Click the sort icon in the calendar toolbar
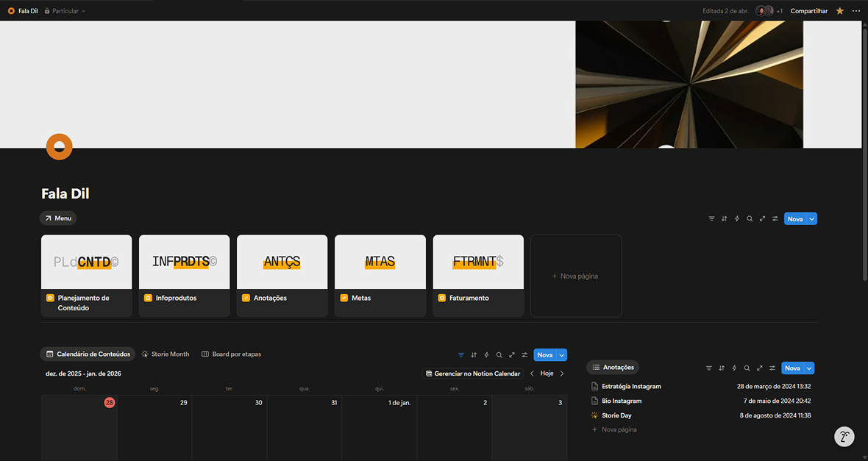The width and height of the screenshot is (868, 461). (x=474, y=355)
